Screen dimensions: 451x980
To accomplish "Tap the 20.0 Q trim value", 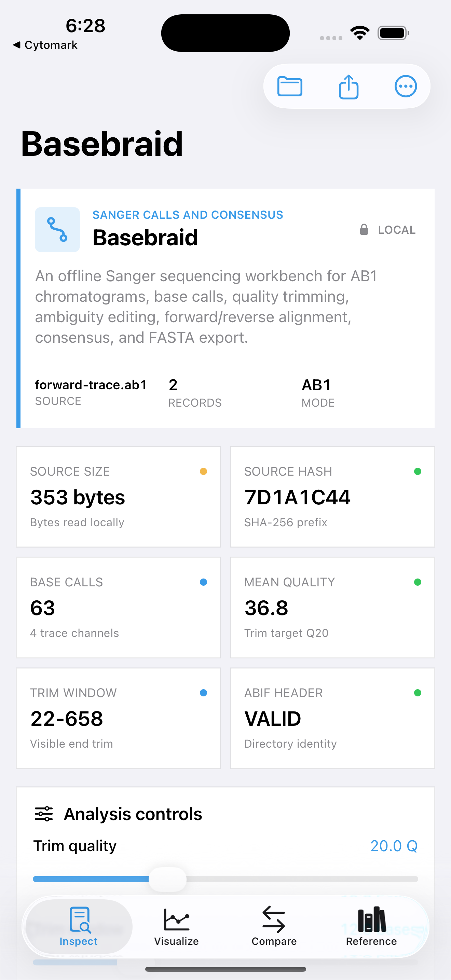I will coord(394,846).
